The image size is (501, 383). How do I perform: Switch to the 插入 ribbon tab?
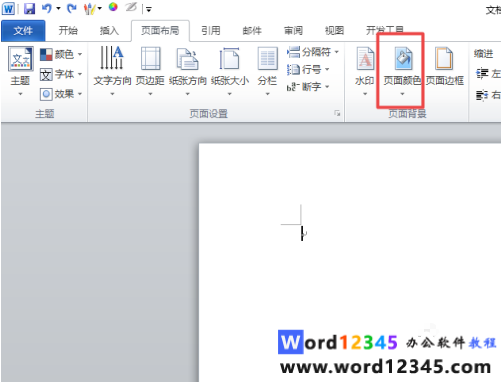[x=109, y=31]
